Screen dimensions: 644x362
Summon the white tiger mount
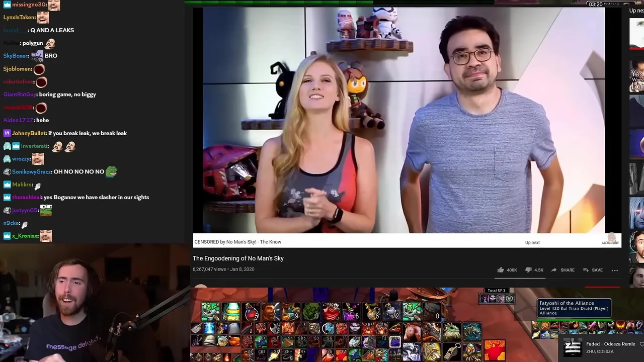tap(412, 351)
